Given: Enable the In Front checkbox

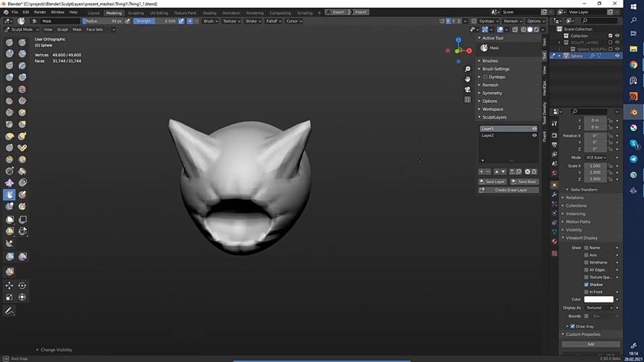Looking at the screenshot, I should 586,292.
